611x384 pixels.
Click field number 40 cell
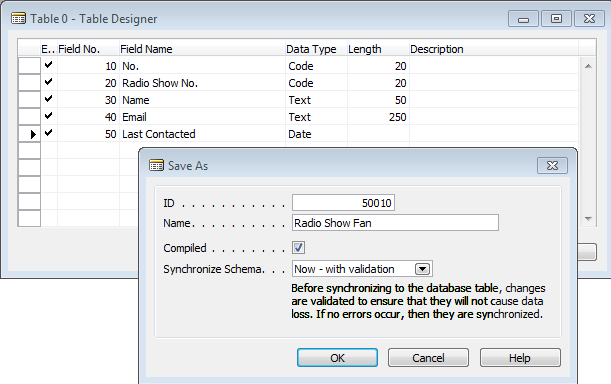[x=88, y=117]
